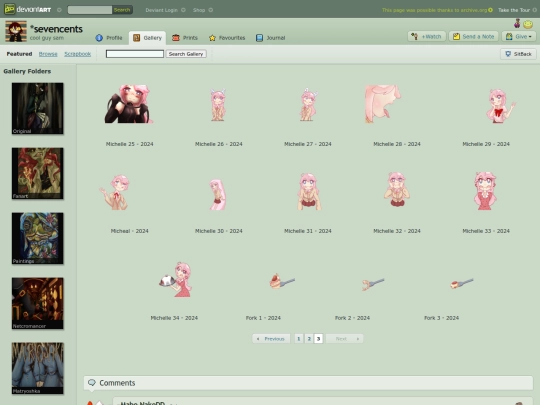Click the +Watch icon
The width and height of the screenshot is (540, 405).
pyautogui.click(x=415, y=36)
